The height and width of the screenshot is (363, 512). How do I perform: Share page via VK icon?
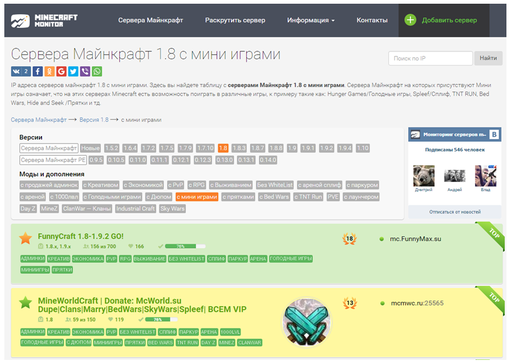point(21,71)
